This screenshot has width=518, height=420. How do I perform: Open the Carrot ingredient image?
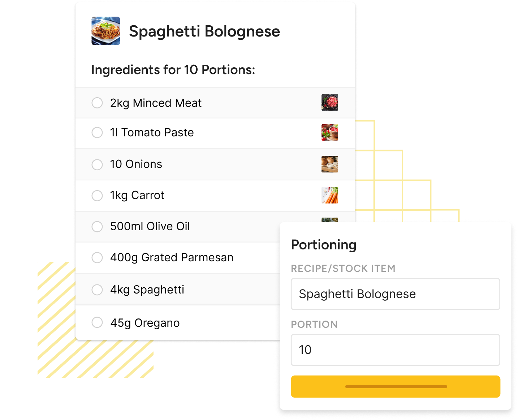point(329,195)
